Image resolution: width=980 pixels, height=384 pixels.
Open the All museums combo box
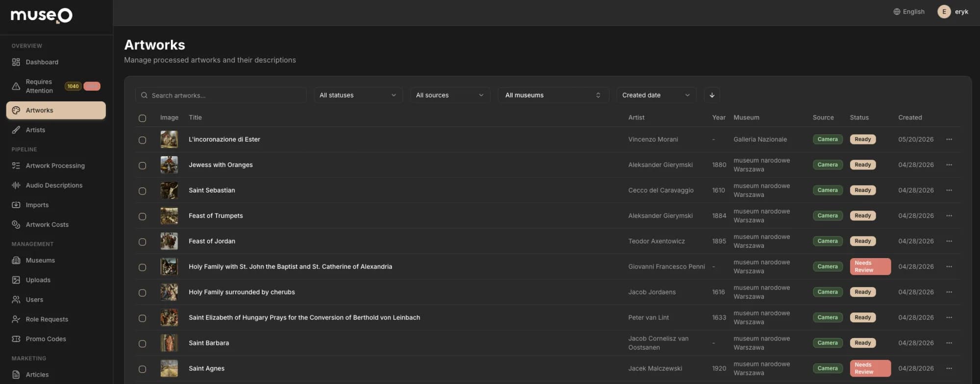tap(553, 95)
